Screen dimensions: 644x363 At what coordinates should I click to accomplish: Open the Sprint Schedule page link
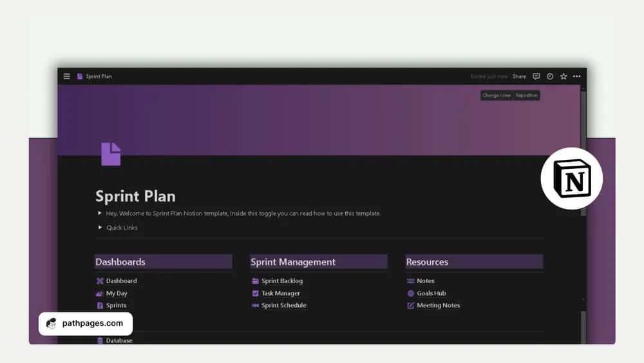click(x=284, y=306)
